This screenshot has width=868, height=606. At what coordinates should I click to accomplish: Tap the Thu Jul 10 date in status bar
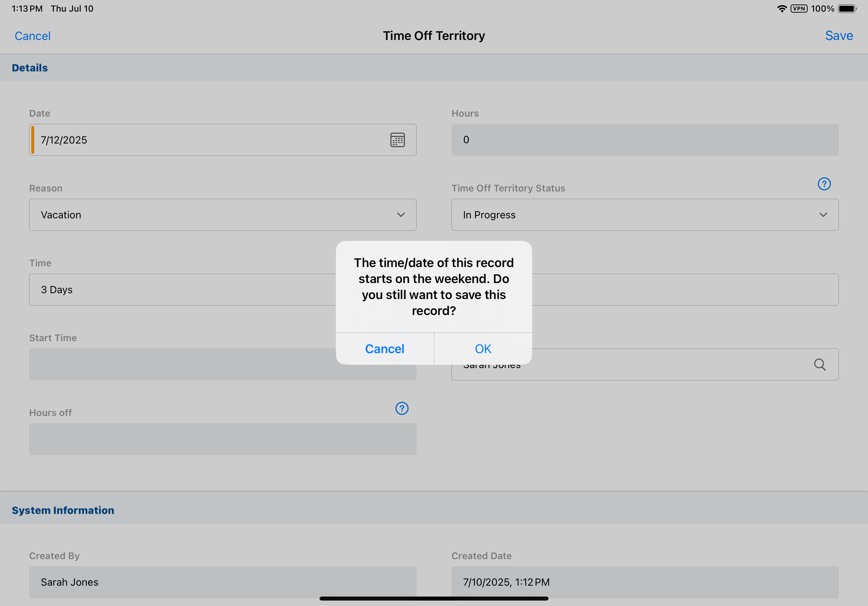click(72, 9)
